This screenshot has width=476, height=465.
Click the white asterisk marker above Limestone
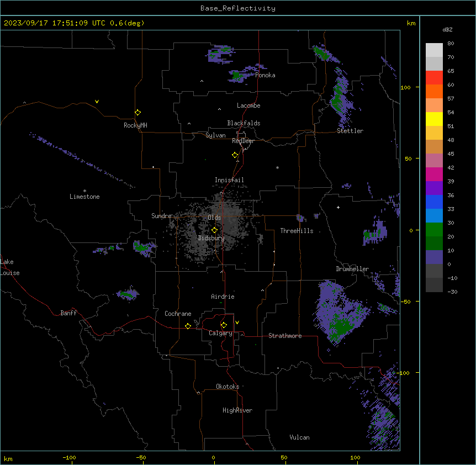click(84, 191)
